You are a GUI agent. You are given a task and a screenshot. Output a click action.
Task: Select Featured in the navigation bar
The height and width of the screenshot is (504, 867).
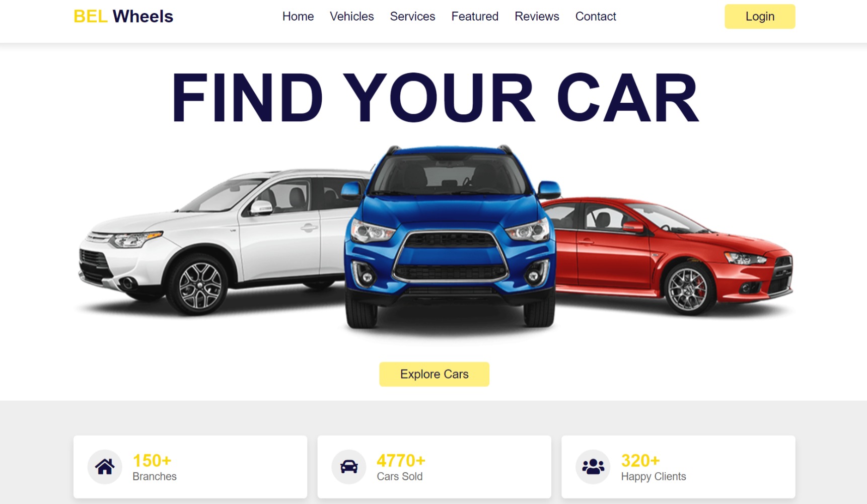[x=475, y=17]
